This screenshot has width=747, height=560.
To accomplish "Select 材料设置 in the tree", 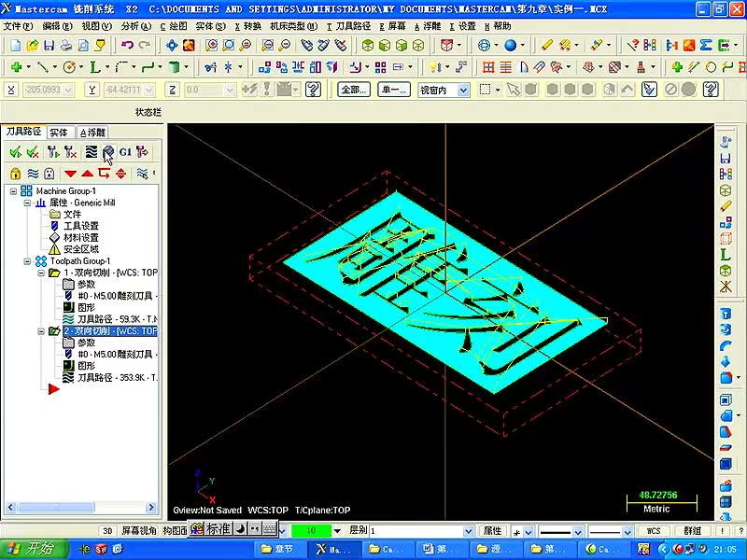I will click(81, 238).
